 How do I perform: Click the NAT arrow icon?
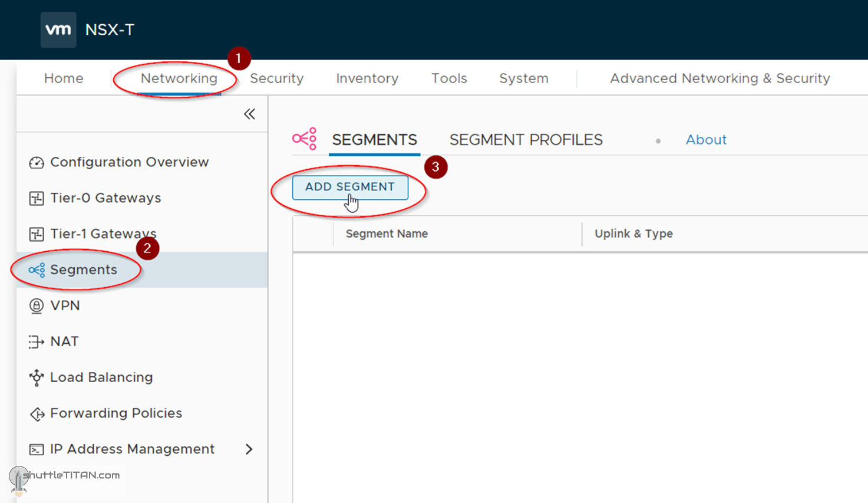[37, 342]
